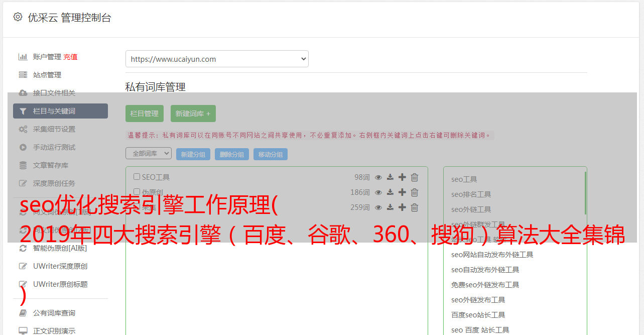Open 正文识别演示 in the sidebar
Image resolution: width=644 pixels, height=335 pixels.
pyautogui.click(x=54, y=330)
